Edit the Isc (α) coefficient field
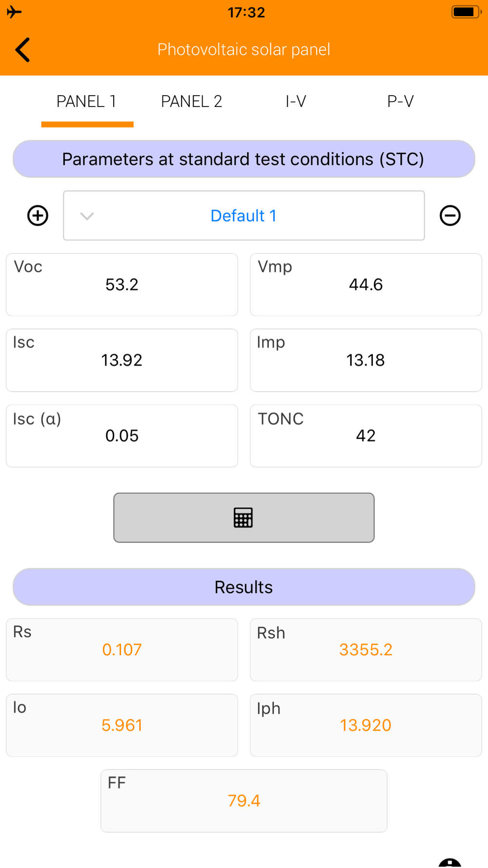Viewport: 488px width, 868px height. point(122,436)
